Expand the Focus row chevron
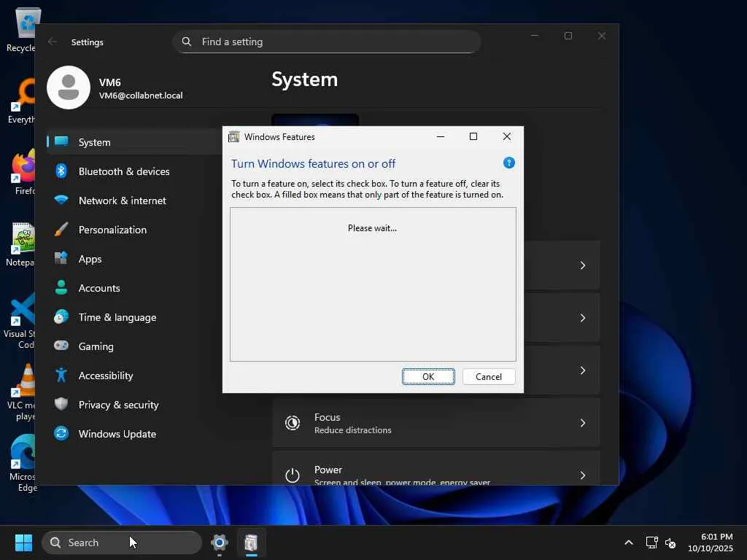The width and height of the screenshot is (747, 560). pos(582,423)
